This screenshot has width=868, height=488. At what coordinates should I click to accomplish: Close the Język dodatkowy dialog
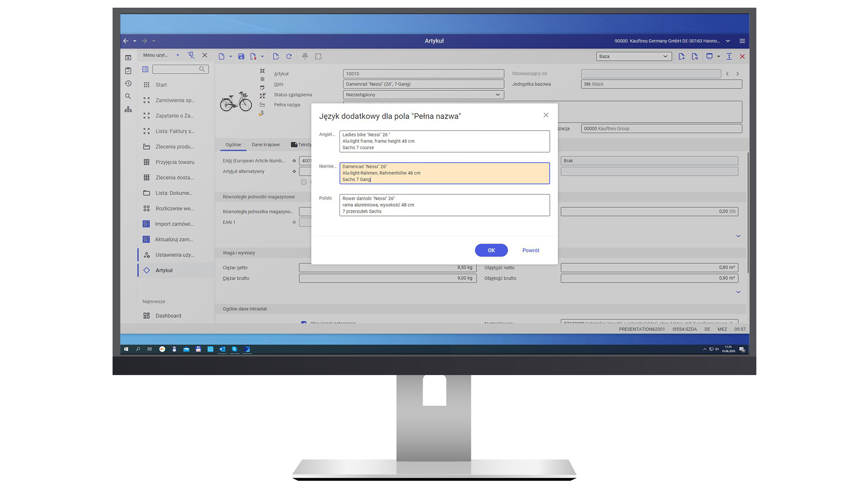coord(546,115)
